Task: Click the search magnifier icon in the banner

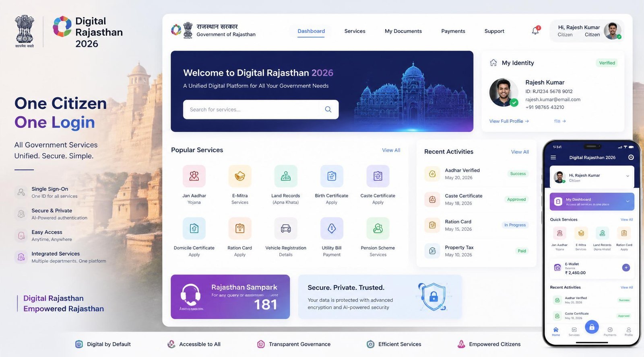Action: (x=328, y=109)
